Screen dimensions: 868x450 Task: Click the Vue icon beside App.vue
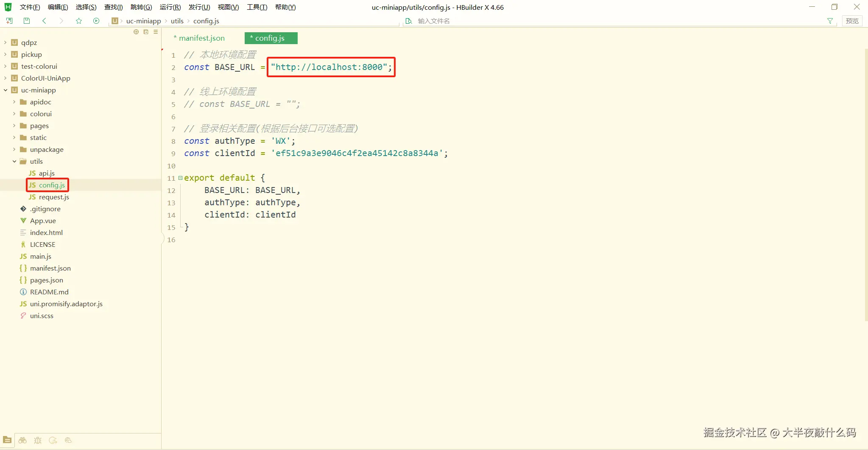point(23,221)
